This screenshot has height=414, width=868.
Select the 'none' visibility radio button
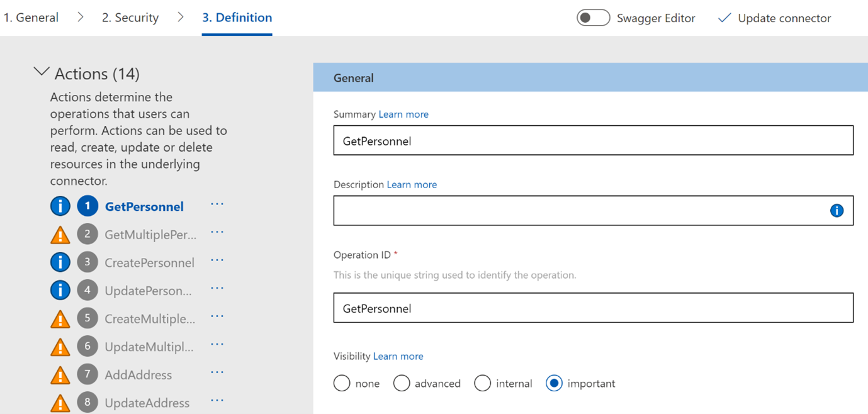coord(342,383)
